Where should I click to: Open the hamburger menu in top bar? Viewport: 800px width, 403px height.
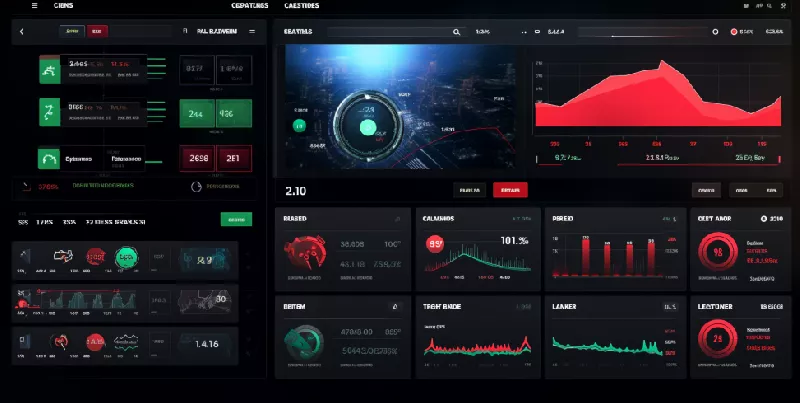coord(35,6)
